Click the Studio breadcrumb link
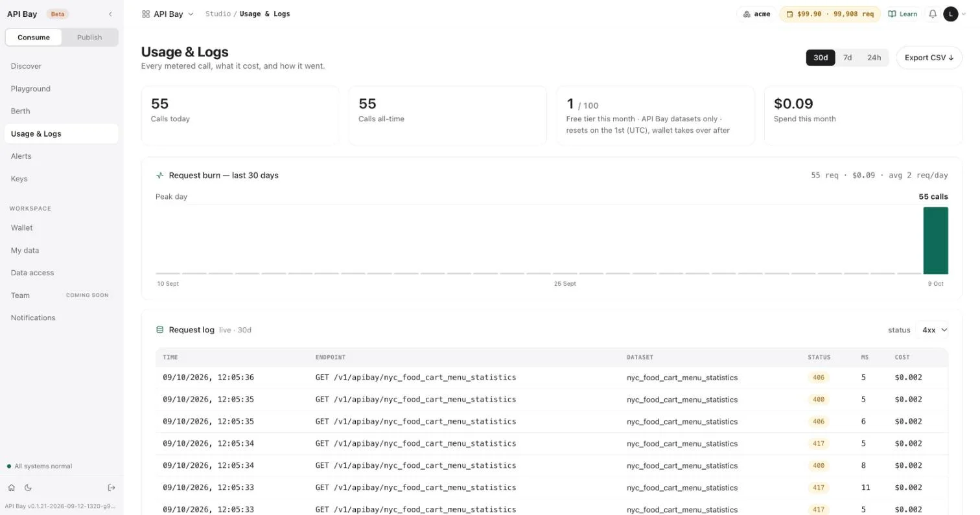980x515 pixels. point(218,14)
